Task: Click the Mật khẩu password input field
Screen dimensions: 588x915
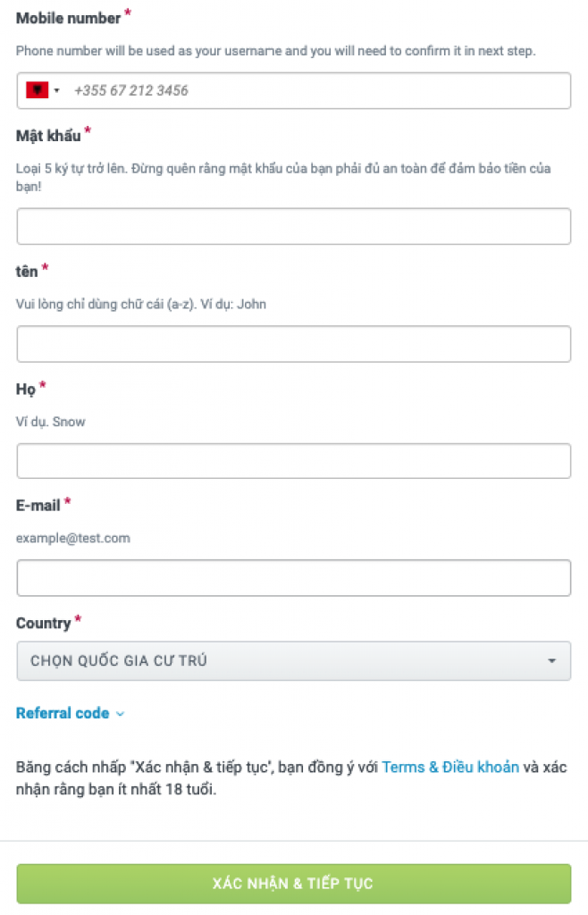Action: click(293, 226)
